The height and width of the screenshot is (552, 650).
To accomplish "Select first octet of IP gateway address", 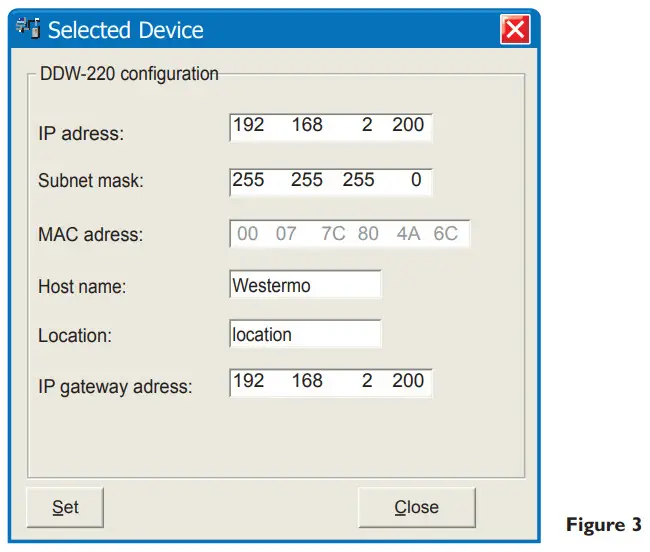I will click(248, 381).
